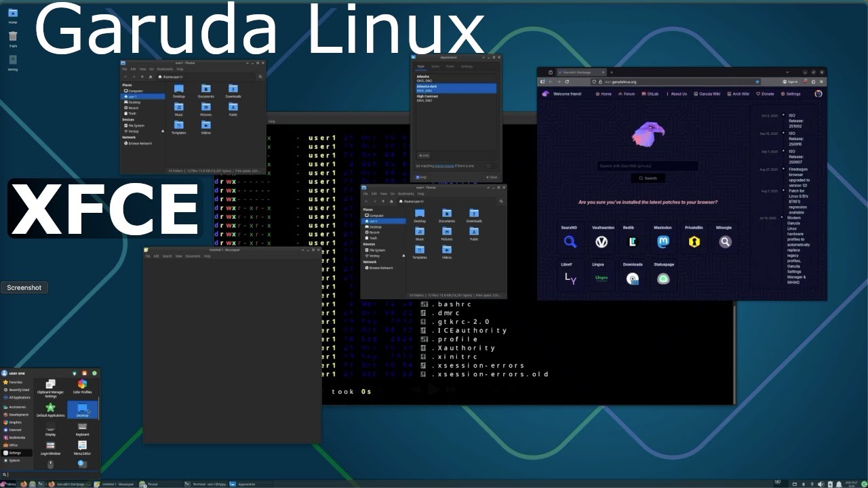This screenshot has height=488, width=868.
Task: Open Mousepad's Search menu
Action: coord(167,256)
